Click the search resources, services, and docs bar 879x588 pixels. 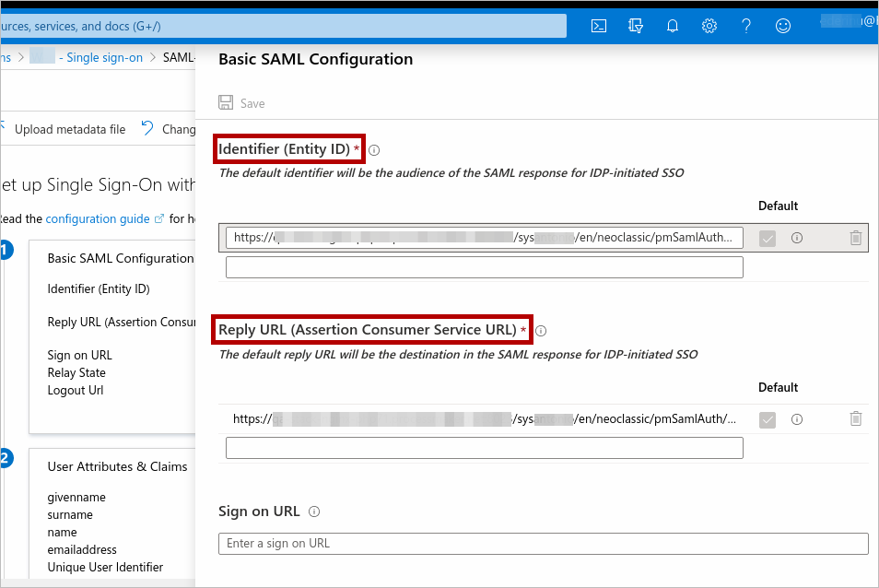(276, 26)
